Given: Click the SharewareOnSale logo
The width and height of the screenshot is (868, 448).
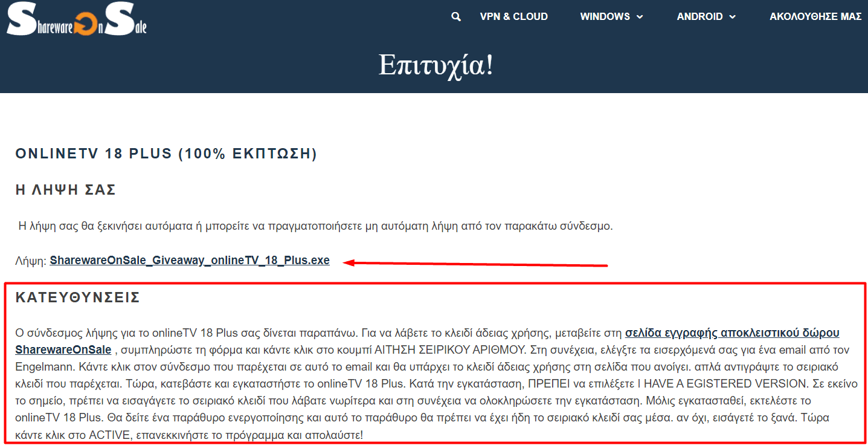Looking at the screenshot, I should click(76, 18).
